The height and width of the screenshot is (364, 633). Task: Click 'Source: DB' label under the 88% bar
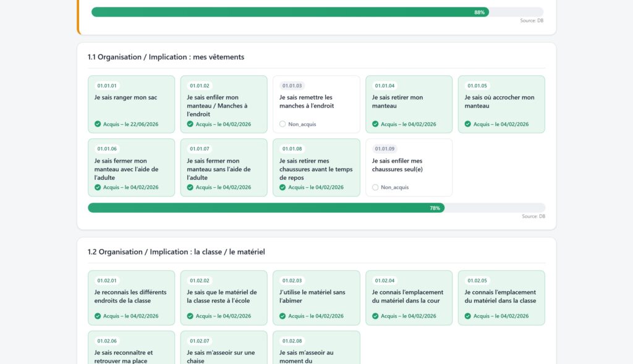pyautogui.click(x=532, y=20)
